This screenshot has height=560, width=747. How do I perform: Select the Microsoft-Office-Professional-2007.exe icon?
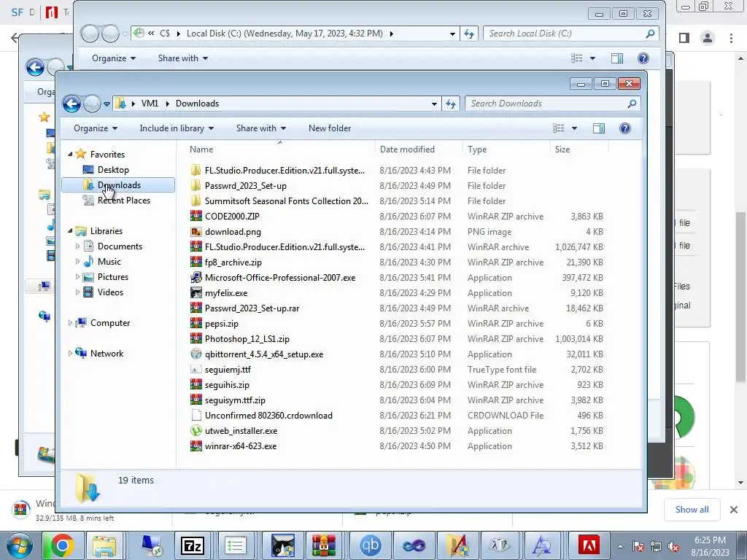click(x=196, y=278)
